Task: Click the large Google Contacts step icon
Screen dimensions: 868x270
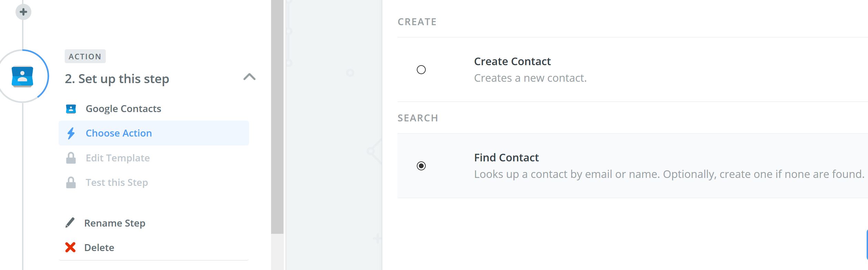Action: [x=22, y=76]
